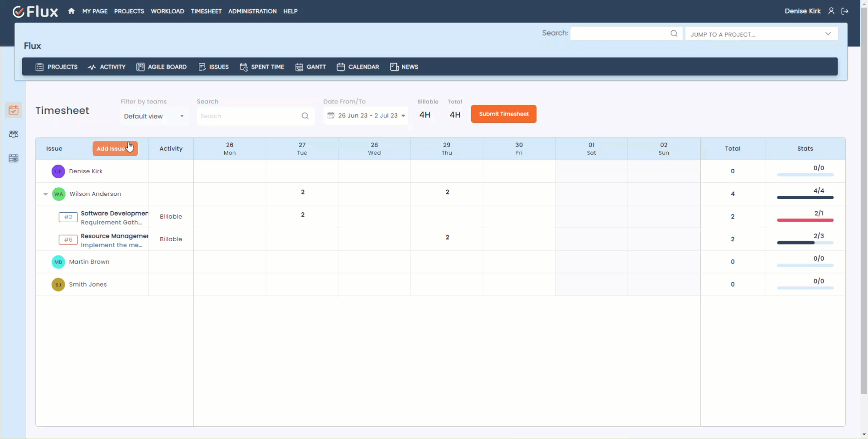
Task: Click the logout icon
Action: click(845, 11)
